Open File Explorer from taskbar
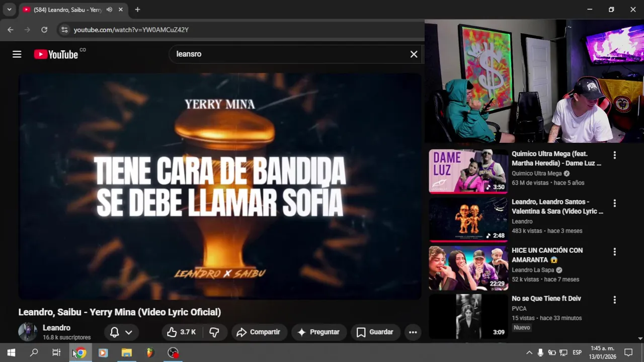644x362 pixels. (x=126, y=352)
